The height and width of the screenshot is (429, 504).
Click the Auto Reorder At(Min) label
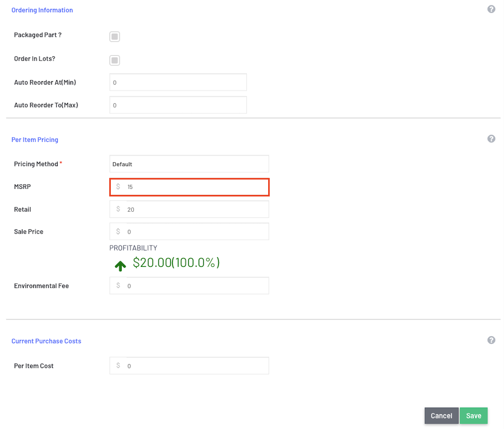coord(45,82)
